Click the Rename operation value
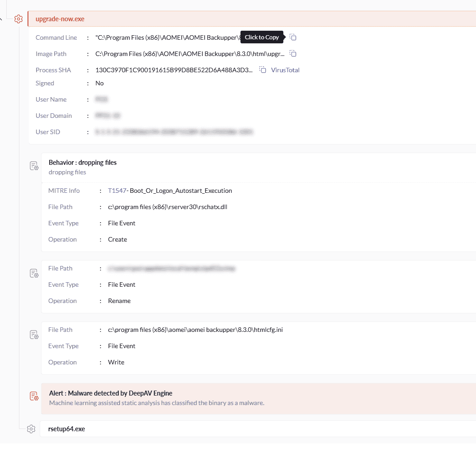 119,301
